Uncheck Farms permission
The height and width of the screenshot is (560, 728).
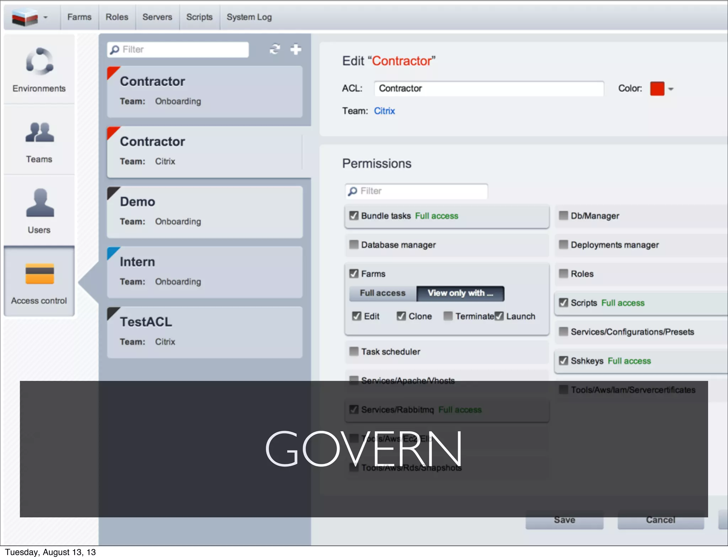click(354, 273)
